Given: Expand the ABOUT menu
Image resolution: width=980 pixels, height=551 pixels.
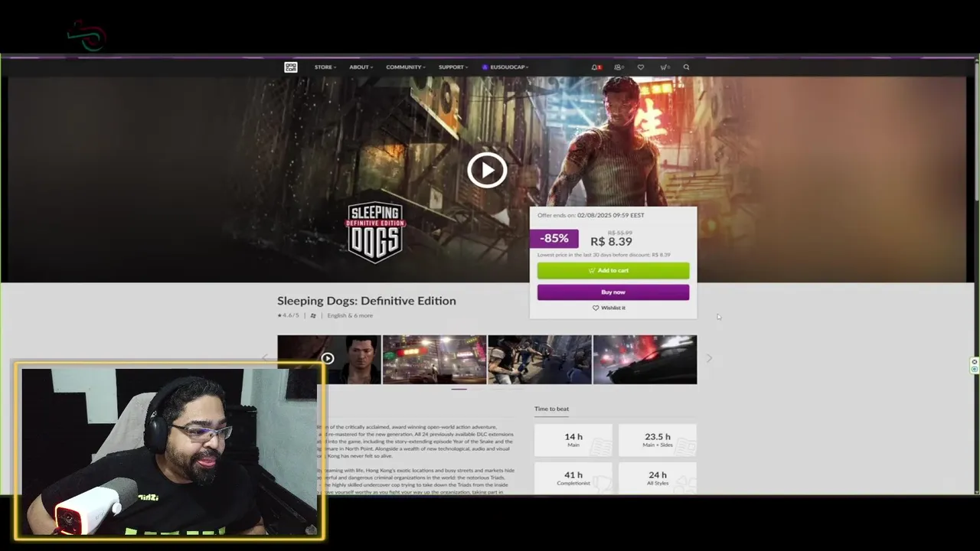Looking at the screenshot, I should pyautogui.click(x=361, y=67).
